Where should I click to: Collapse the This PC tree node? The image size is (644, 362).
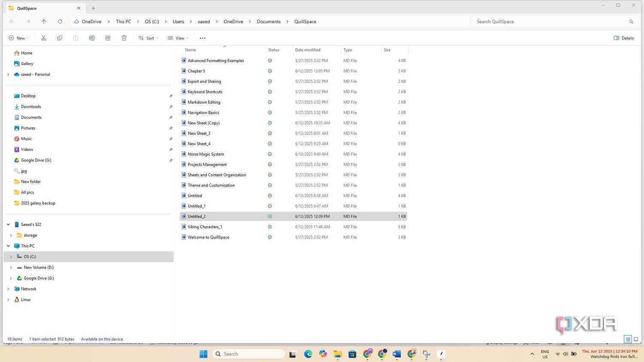pos(8,246)
